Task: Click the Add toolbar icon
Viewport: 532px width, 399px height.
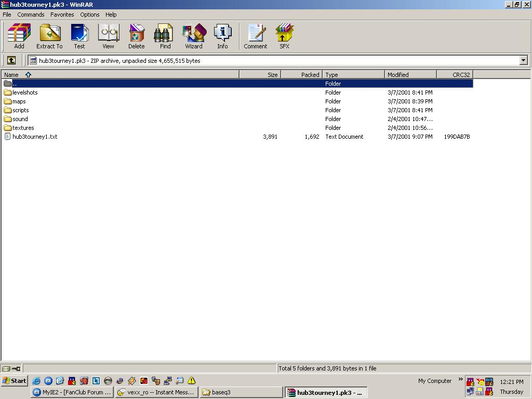Action: (x=19, y=36)
